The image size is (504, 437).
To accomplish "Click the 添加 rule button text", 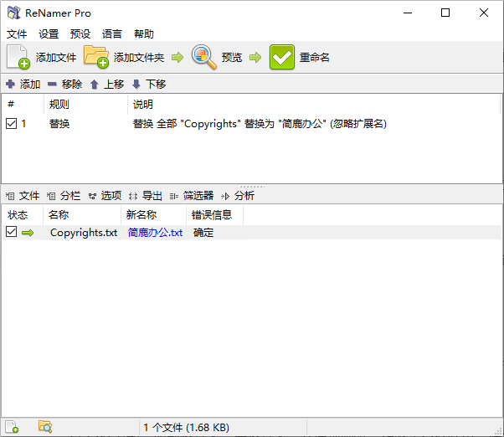I will point(30,85).
